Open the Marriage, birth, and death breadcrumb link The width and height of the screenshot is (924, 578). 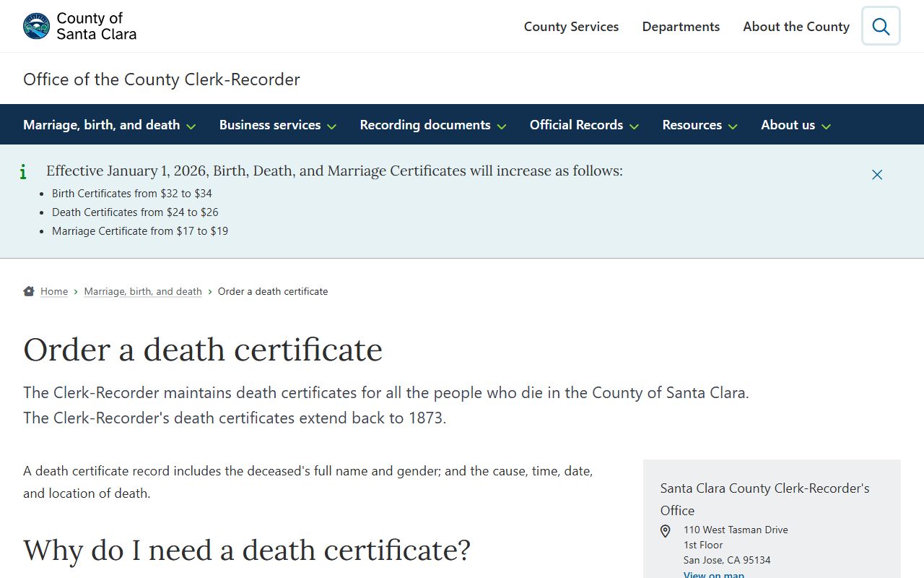point(143,291)
